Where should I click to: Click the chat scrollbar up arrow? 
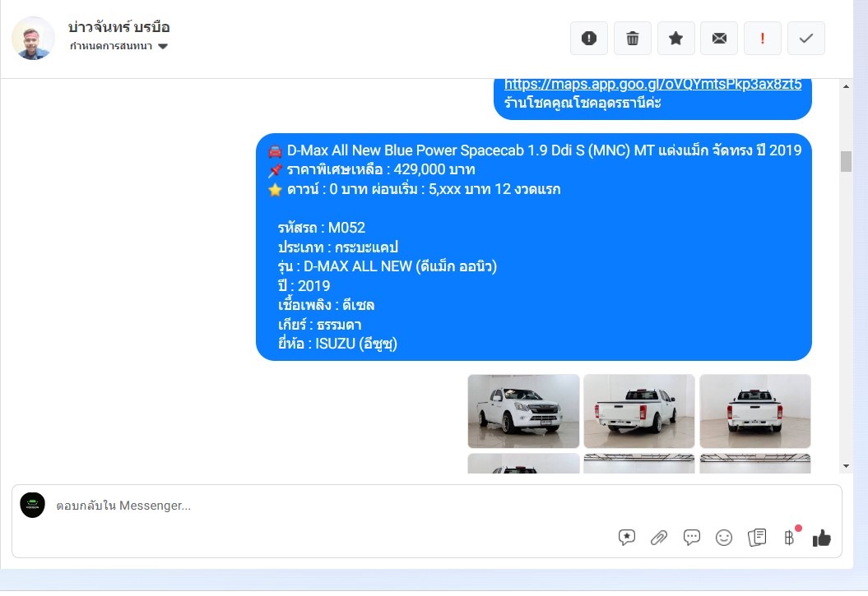pyautogui.click(x=846, y=86)
